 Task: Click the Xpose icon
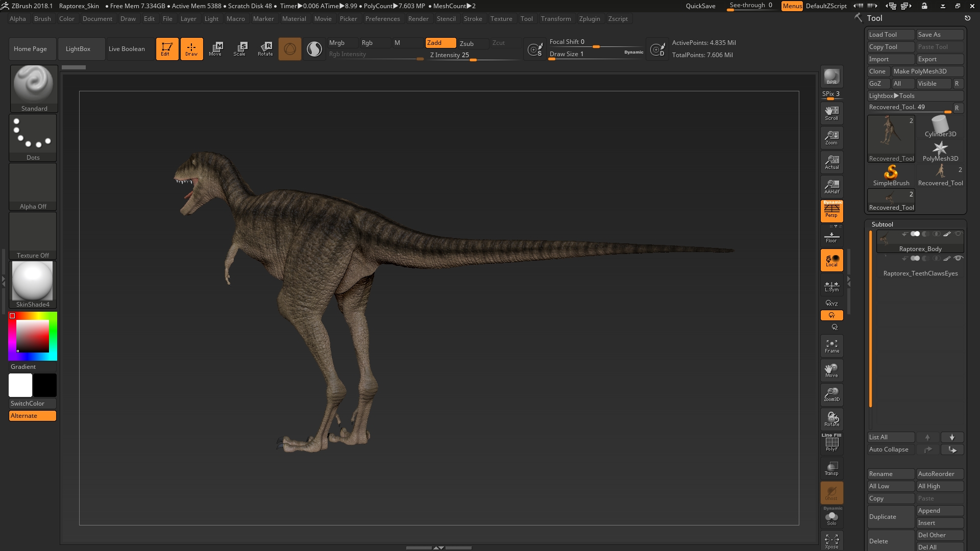click(x=831, y=541)
